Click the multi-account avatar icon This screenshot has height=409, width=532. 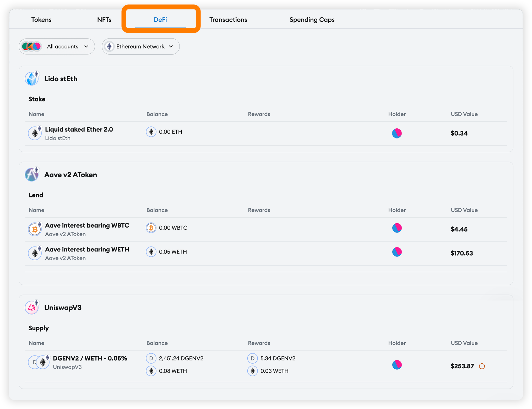(x=31, y=46)
